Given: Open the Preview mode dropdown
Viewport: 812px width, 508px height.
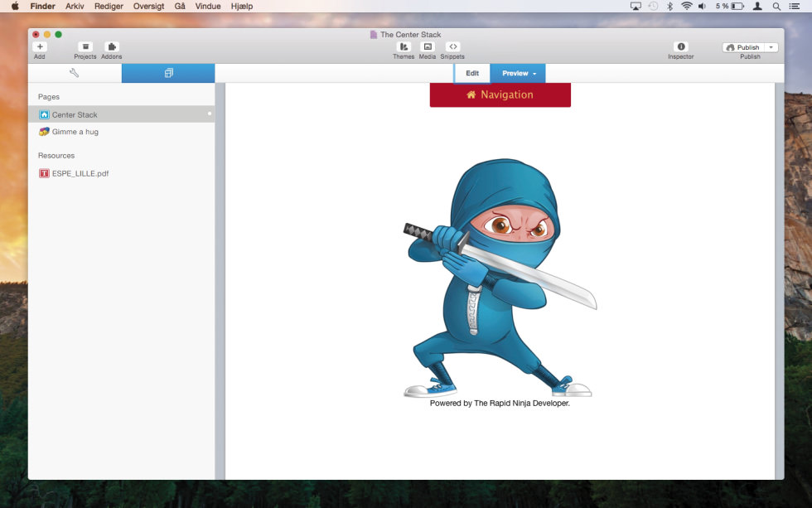Looking at the screenshot, I should pos(518,73).
